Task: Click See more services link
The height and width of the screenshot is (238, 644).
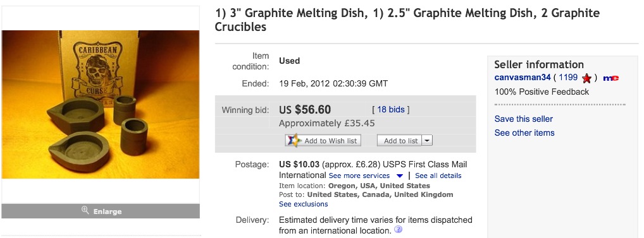Action: pyautogui.click(x=359, y=176)
